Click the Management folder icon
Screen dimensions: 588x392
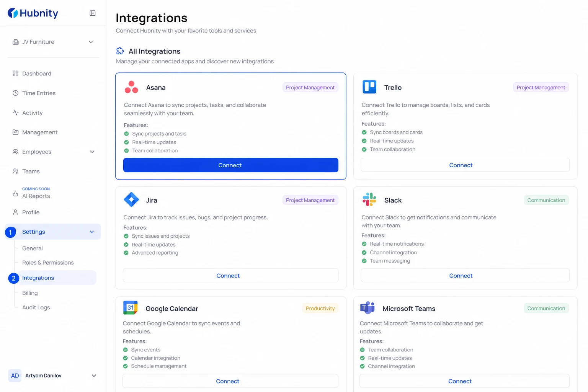point(15,132)
